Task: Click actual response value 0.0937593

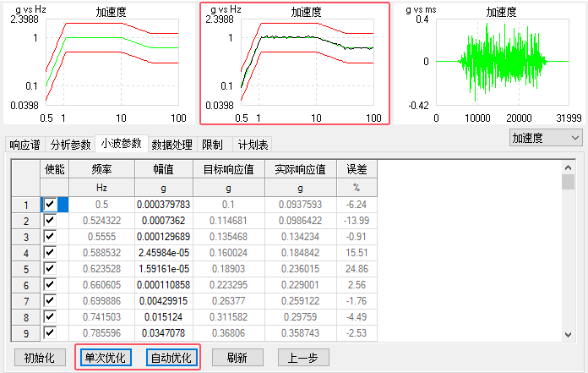Action: (301, 205)
